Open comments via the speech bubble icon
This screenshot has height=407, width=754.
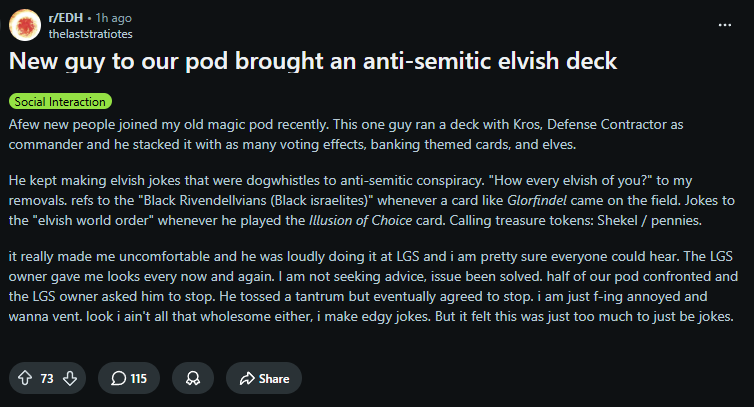(118, 378)
